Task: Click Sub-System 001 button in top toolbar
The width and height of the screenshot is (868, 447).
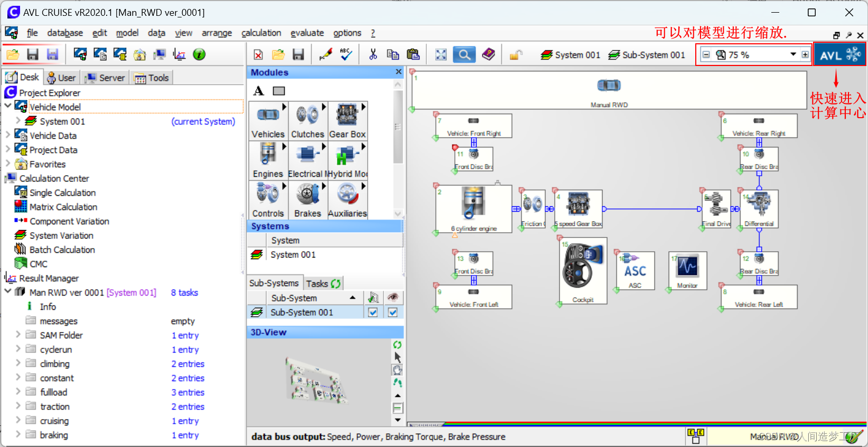Action: pyautogui.click(x=647, y=55)
